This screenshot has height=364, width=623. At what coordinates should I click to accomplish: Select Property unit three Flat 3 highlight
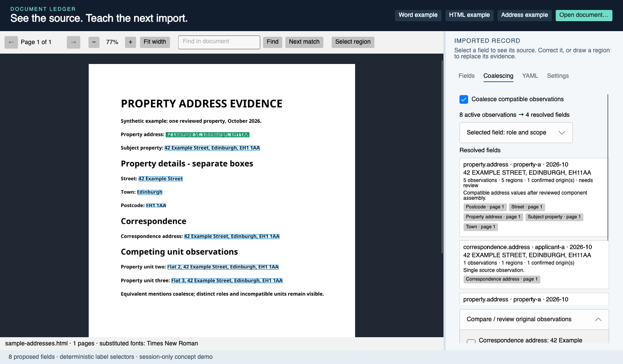[x=227, y=281]
